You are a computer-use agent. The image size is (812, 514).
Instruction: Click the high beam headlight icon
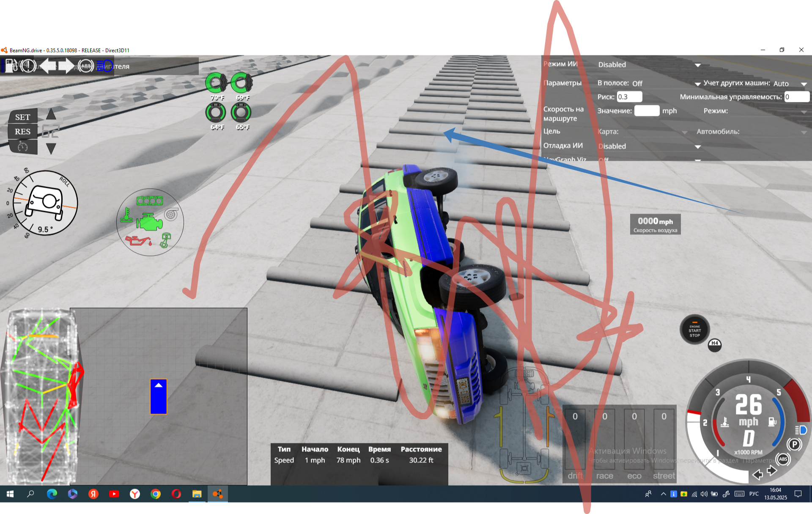coord(104,66)
